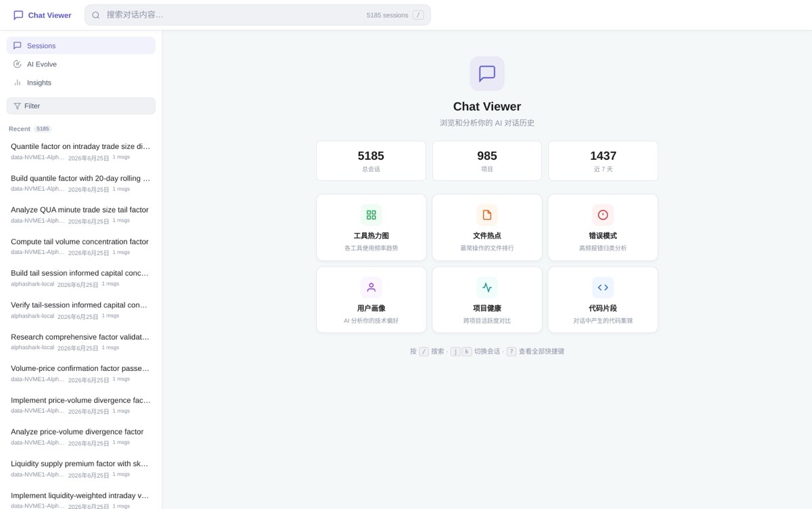The width and height of the screenshot is (812, 509).
Task: Click the blue code brackets icon 代码片段
Action: tap(603, 287)
